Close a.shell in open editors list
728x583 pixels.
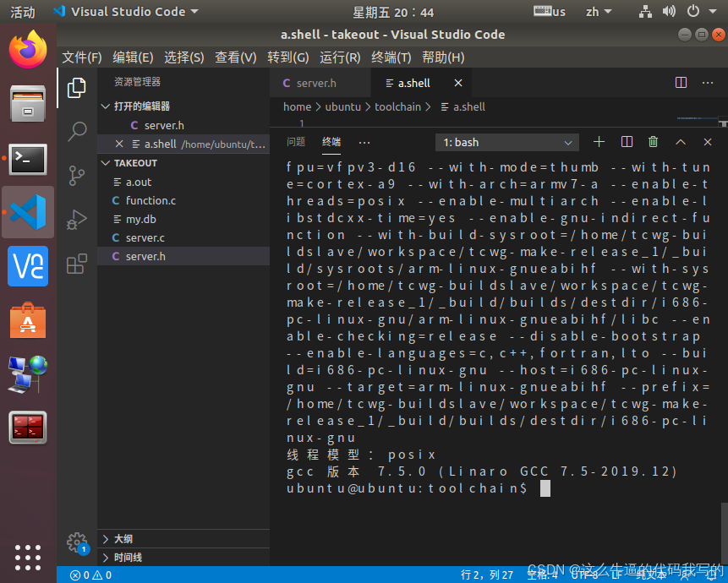pyautogui.click(x=119, y=144)
